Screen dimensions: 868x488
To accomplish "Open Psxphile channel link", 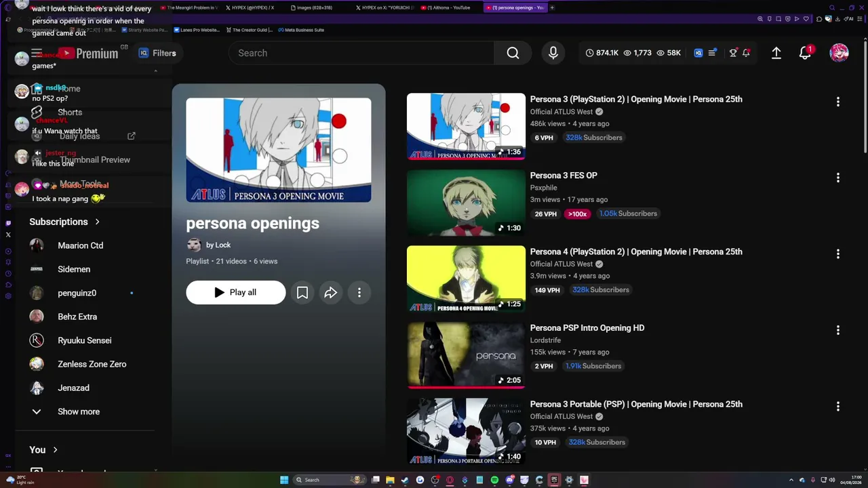I will (544, 188).
